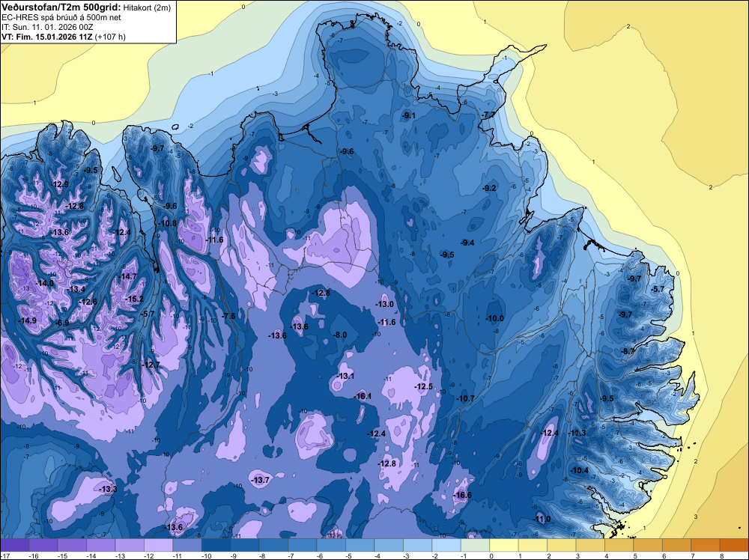Screen dimensions: 749x560
Task: Select the -9.2 temperature value
Action: (490, 189)
